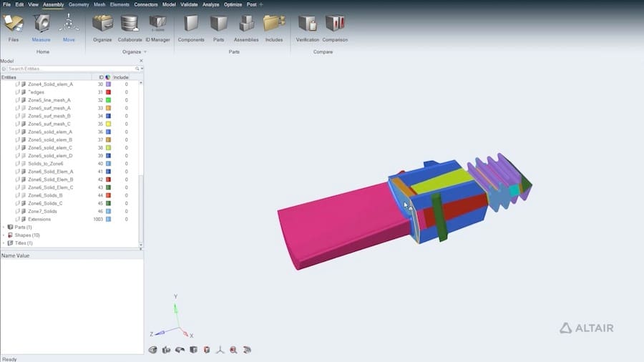644x362 pixels.
Task: Close the Model browser panel
Action: click(x=141, y=61)
